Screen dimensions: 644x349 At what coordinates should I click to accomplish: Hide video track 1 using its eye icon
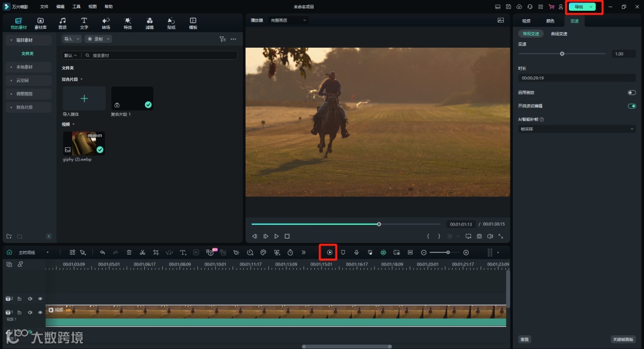(41, 312)
